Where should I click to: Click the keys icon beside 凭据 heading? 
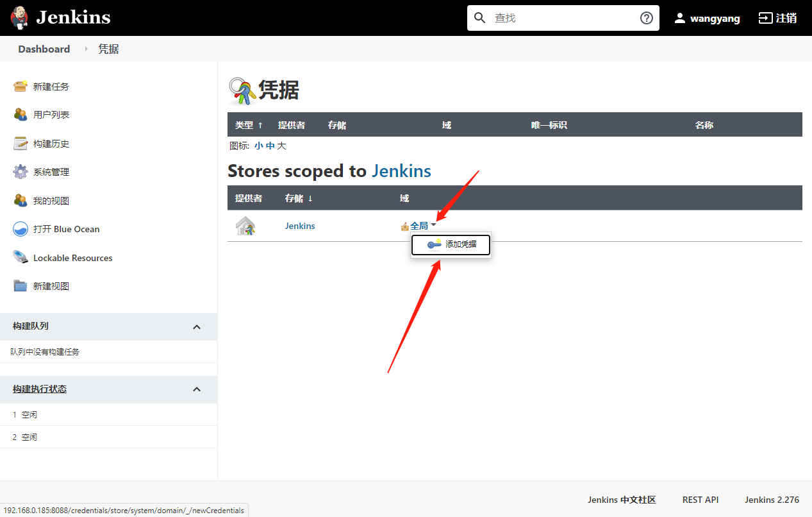pos(242,91)
